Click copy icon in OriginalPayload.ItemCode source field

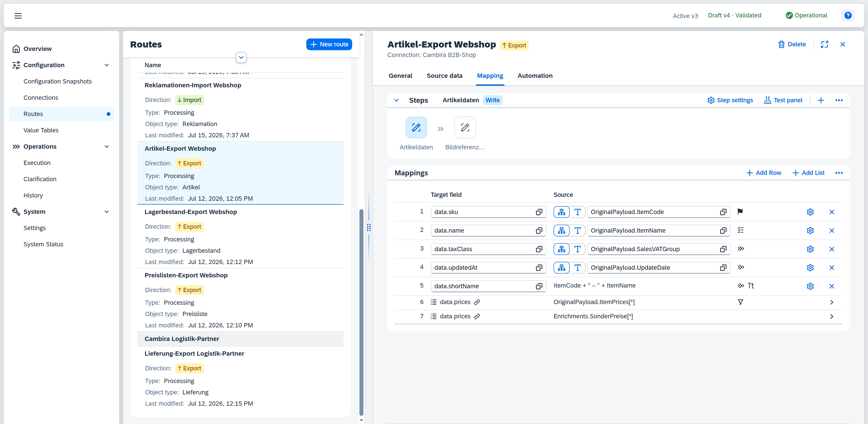(x=723, y=212)
